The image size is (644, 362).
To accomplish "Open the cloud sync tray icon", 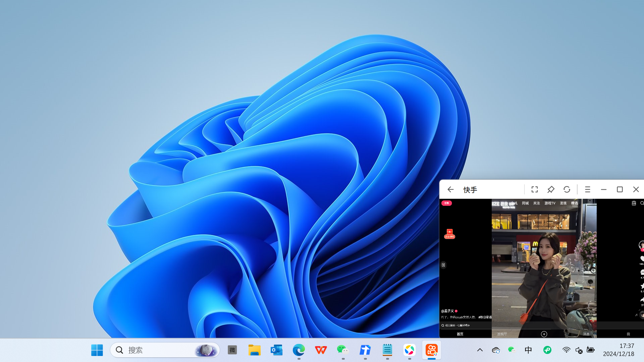I will [x=496, y=350].
